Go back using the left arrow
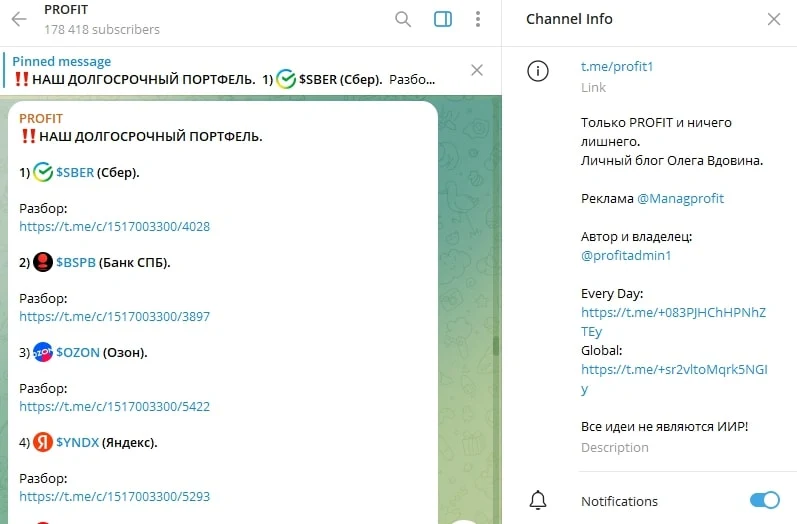The width and height of the screenshot is (797, 524). tap(19, 19)
